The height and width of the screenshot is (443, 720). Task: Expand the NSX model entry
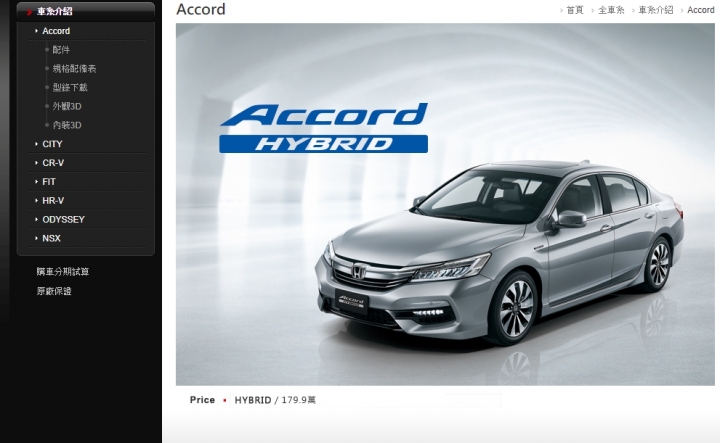(51, 238)
